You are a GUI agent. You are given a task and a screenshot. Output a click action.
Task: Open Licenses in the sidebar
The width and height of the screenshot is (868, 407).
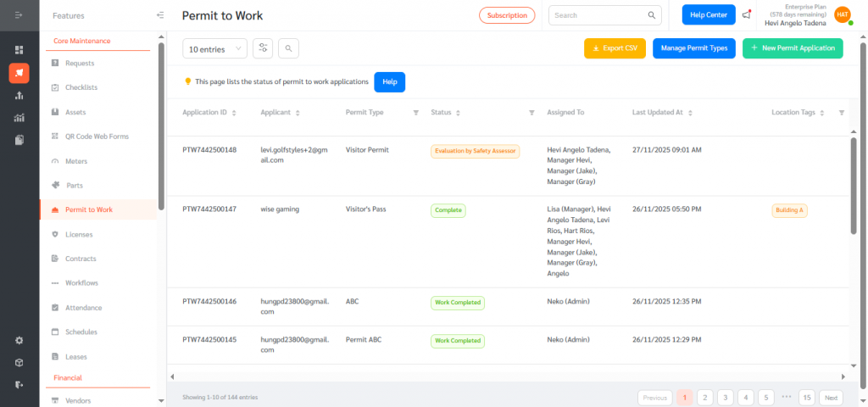click(79, 234)
